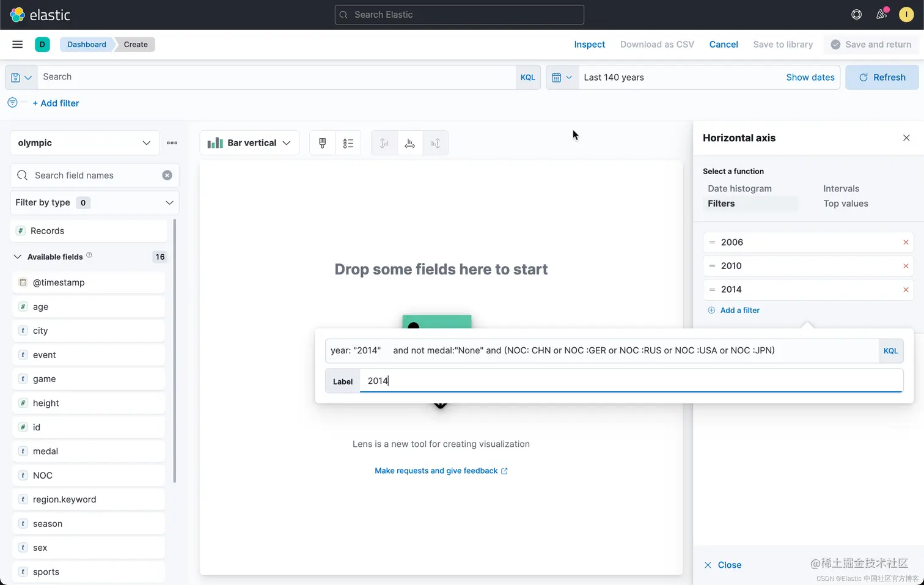This screenshot has height=585, width=924.
Task: Click the filter query text field
Action: tap(602, 351)
